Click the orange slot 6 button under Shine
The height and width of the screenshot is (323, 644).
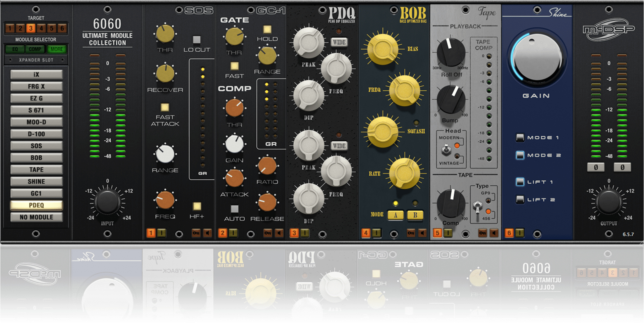pos(509,233)
